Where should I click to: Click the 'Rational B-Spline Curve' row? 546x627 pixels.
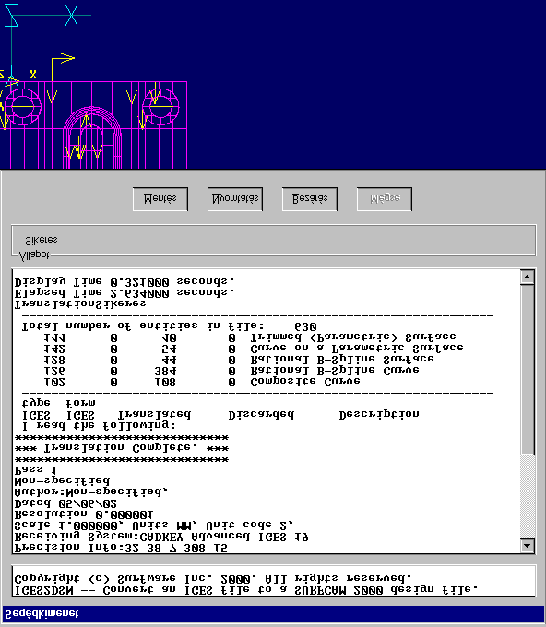coord(231,371)
